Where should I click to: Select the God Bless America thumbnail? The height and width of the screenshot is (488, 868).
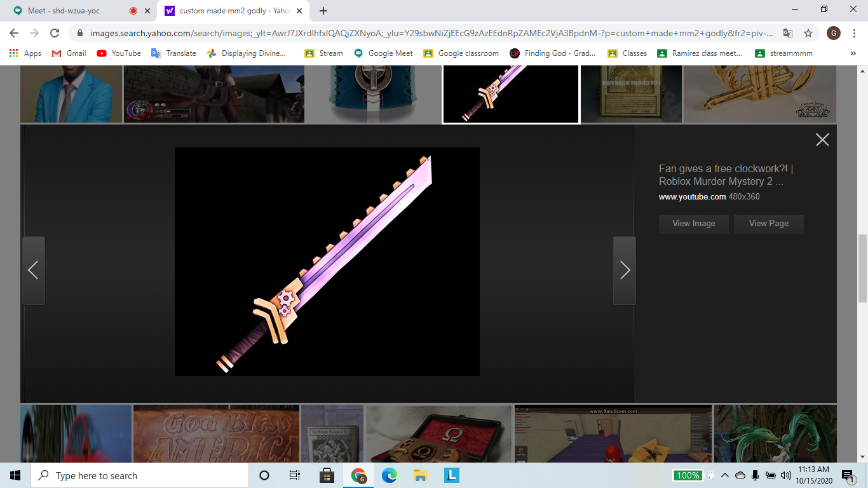click(x=216, y=433)
